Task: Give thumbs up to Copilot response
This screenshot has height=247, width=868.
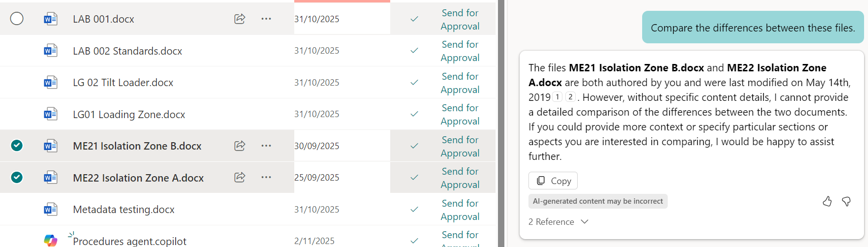Action: pos(827,201)
